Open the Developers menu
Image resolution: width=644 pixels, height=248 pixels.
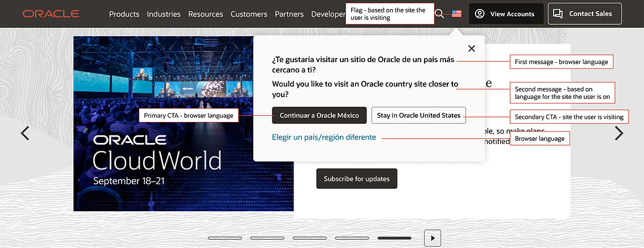tap(328, 14)
